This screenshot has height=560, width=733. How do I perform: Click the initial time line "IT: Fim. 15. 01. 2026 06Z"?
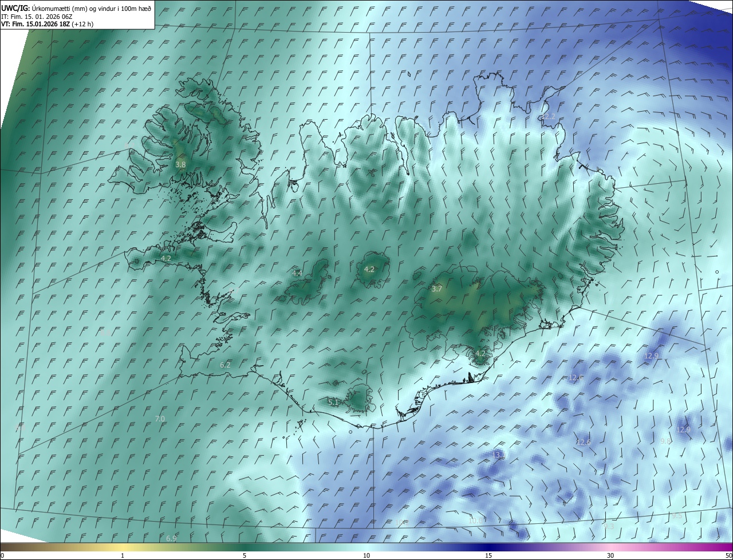pos(37,16)
